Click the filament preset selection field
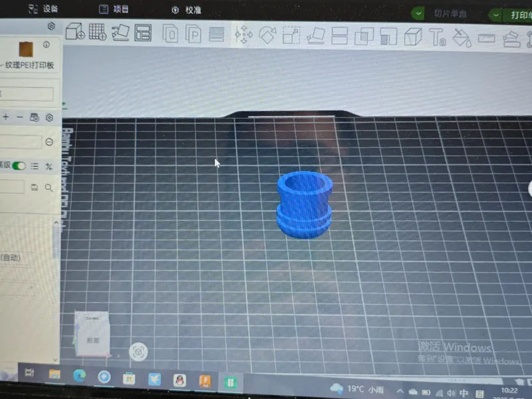 point(21,142)
